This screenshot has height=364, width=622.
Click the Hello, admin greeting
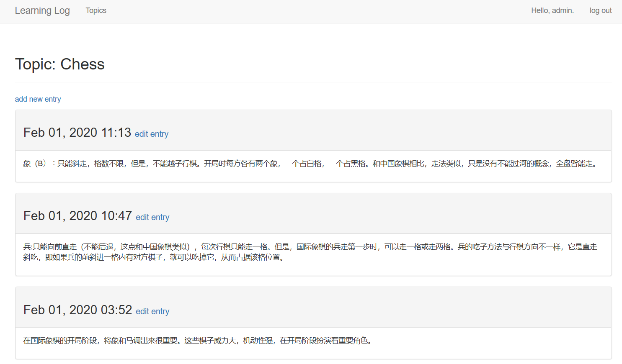(x=552, y=10)
